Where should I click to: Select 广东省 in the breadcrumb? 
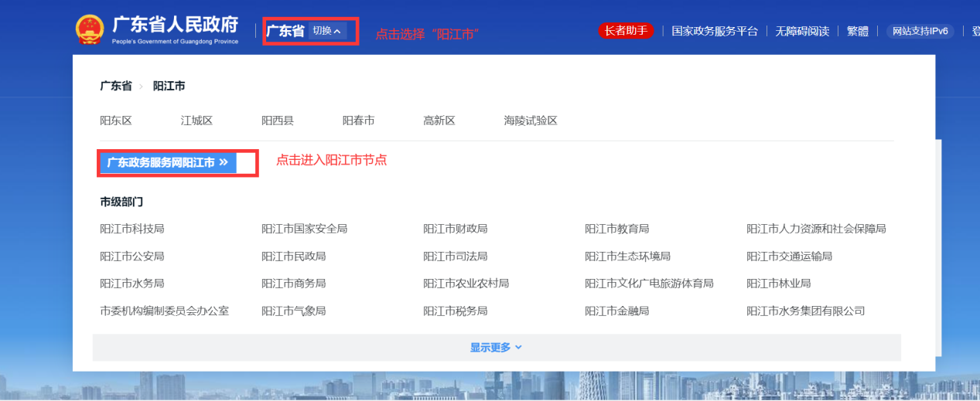point(116,86)
